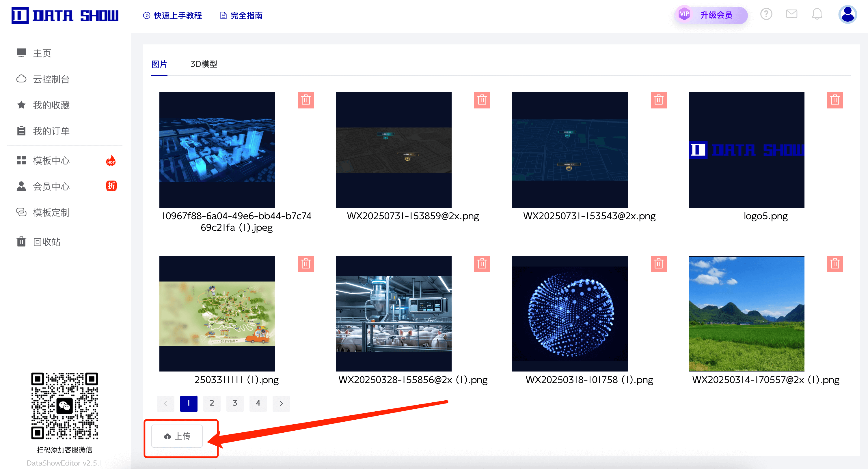
Task: Delete WX20250314-170557@2x (1).png landscape image
Action: point(835,264)
